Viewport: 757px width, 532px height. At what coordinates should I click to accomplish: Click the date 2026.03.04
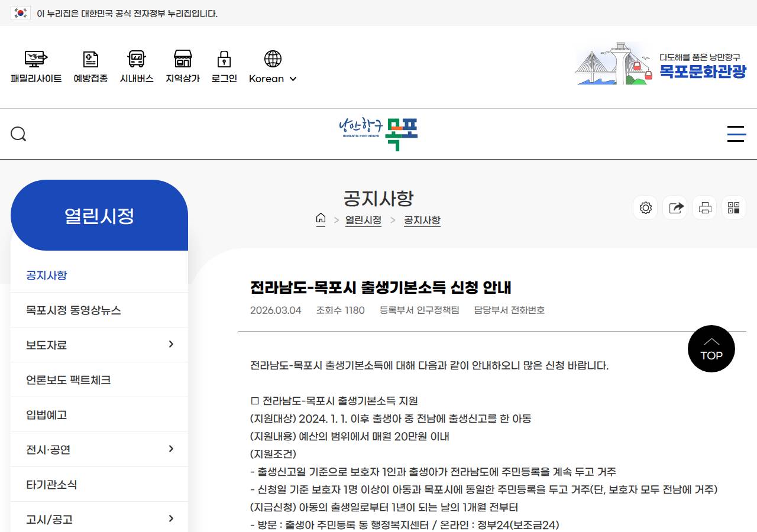pos(276,310)
